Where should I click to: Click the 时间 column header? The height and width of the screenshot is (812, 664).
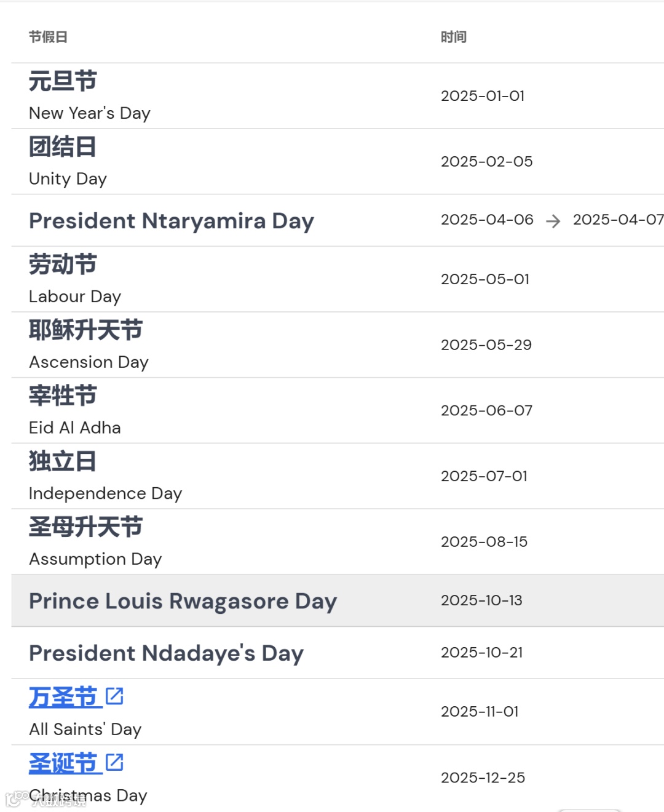click(x=454, y=37)
